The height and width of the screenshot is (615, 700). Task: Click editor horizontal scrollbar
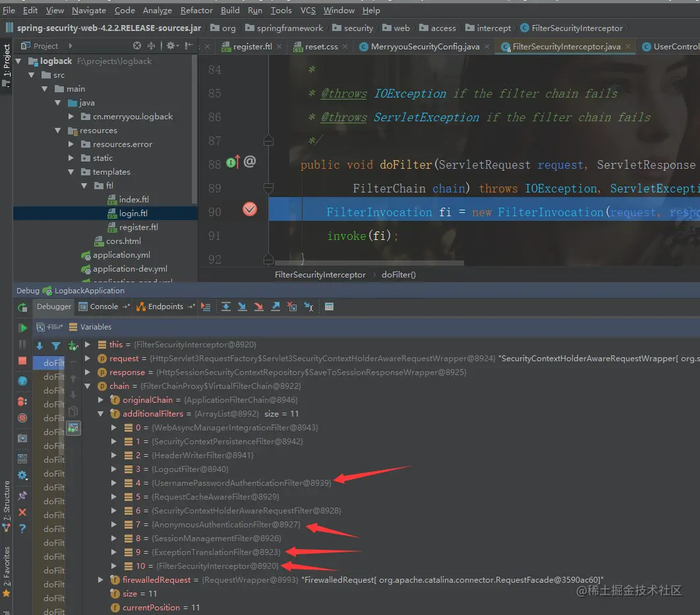[x=370, y=262]
